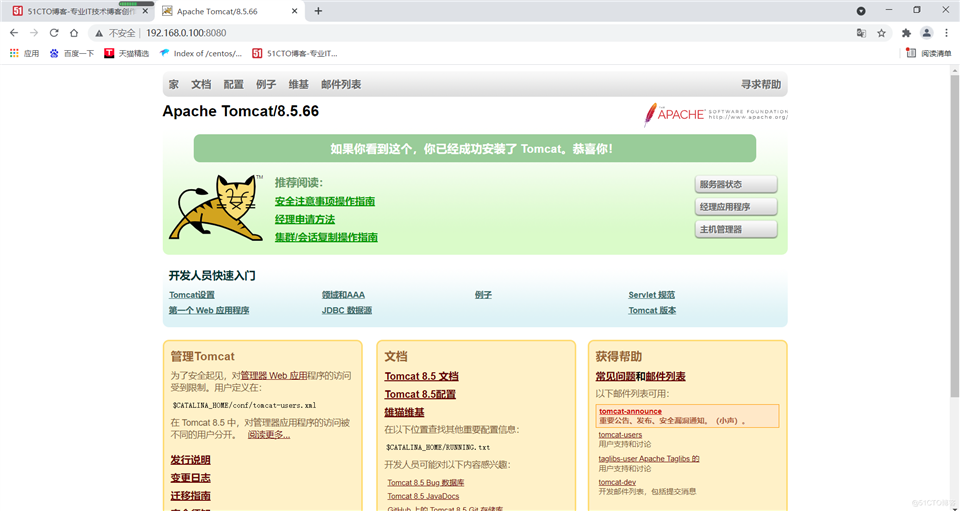Open 领域和AAA link
The width and height of the screenshot is (960, 511).
[343, 295]
